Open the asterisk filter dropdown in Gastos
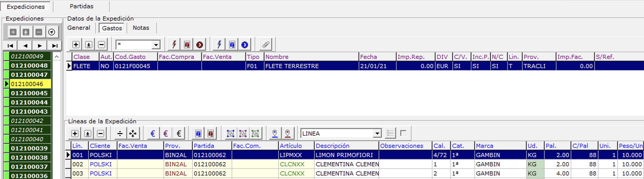The width and height of the screenshot is (644, 179). [x=156, y=45]
